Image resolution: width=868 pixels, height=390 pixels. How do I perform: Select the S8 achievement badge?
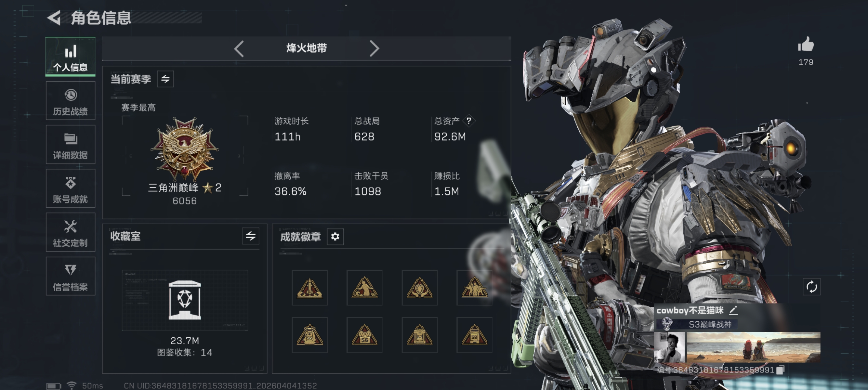point(474,335)
